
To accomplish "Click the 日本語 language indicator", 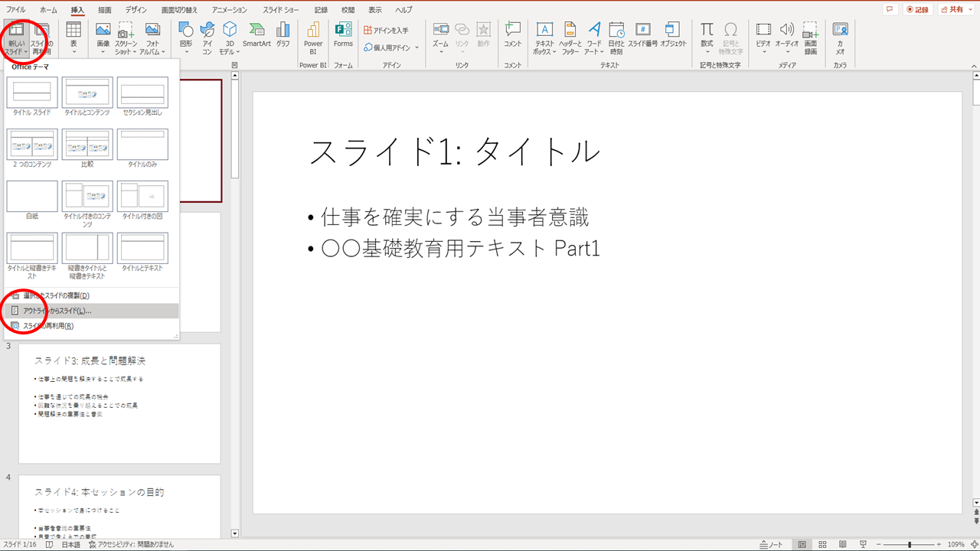I will click(x=70, y=544).
